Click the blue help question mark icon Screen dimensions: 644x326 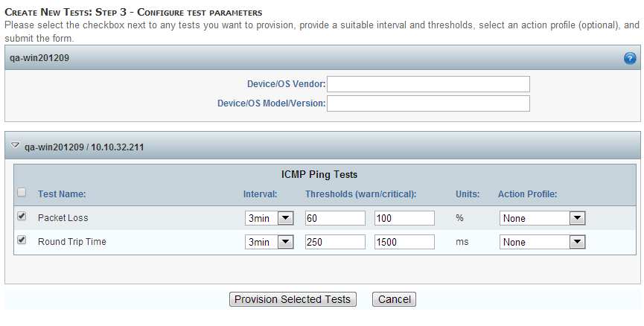629,58
